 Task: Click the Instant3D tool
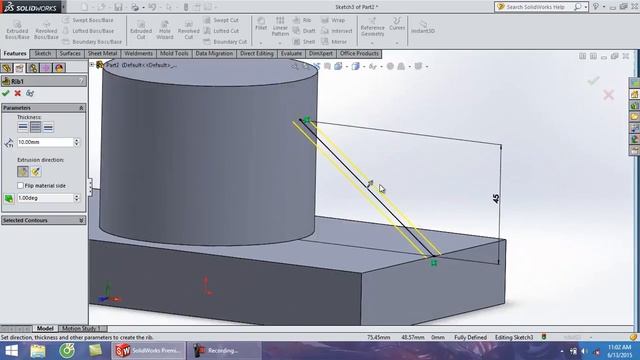click(423, 27)
